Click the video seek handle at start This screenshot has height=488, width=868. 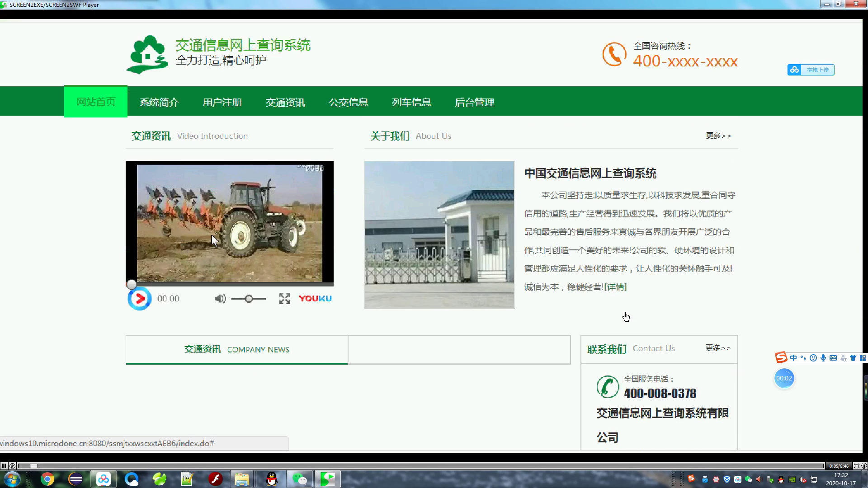(x=131, y=284)
